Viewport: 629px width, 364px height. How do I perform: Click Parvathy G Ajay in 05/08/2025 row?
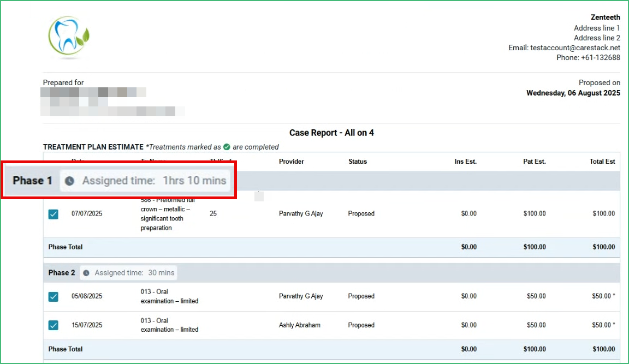point(301,296)
